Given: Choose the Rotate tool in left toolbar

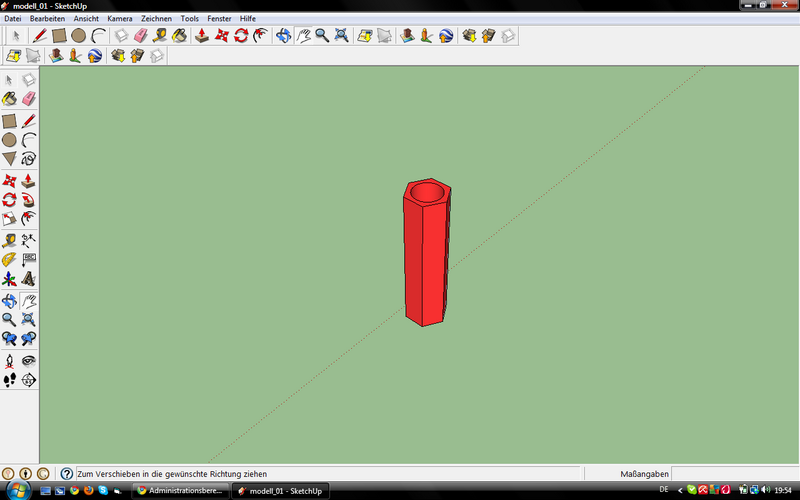Looking at the screenshot, I should tap(9, 199).
